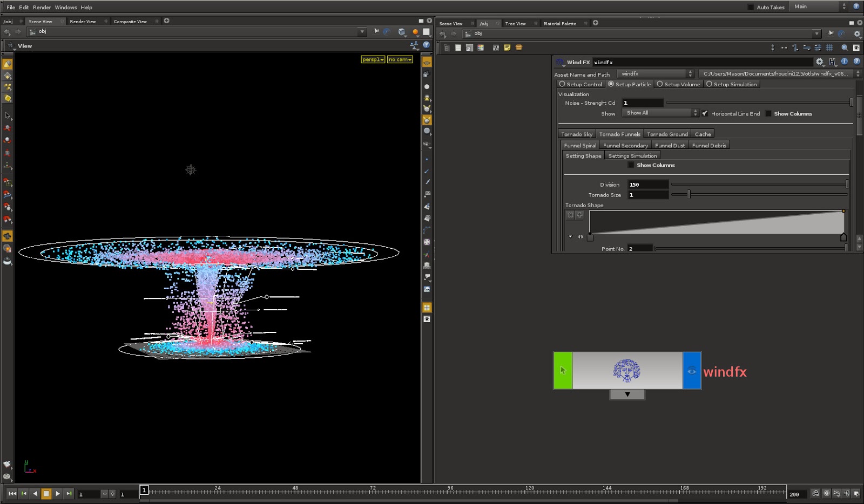
Task: Click the grid snap icon in the network toolbar
Action: tap(829, 48)
